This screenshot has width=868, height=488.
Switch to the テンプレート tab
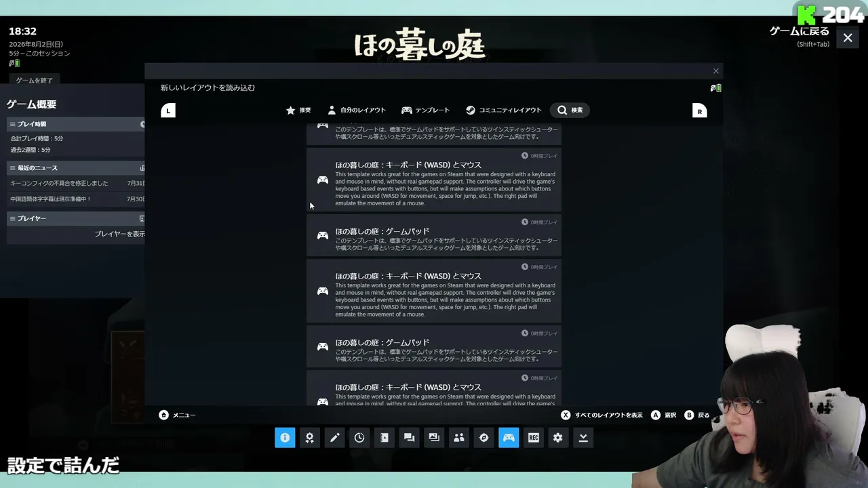pyautogui.click(x=426, y=110)
